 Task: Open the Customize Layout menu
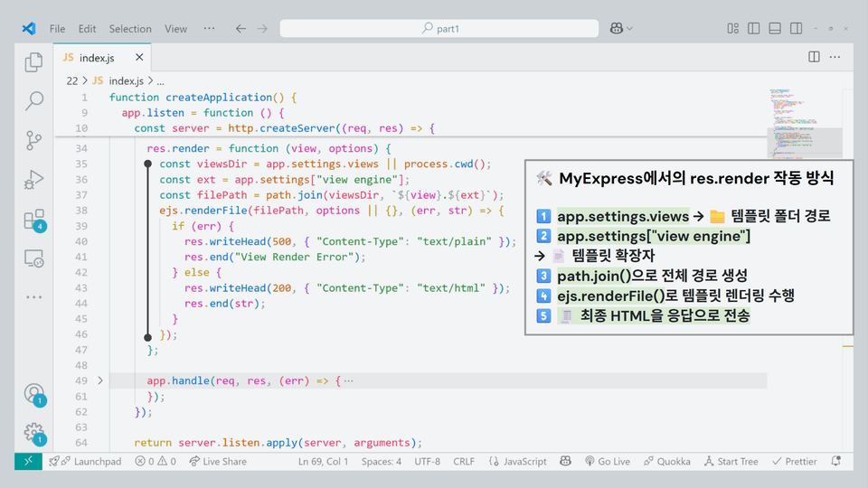pyautogui.click(x=733, y=28)
